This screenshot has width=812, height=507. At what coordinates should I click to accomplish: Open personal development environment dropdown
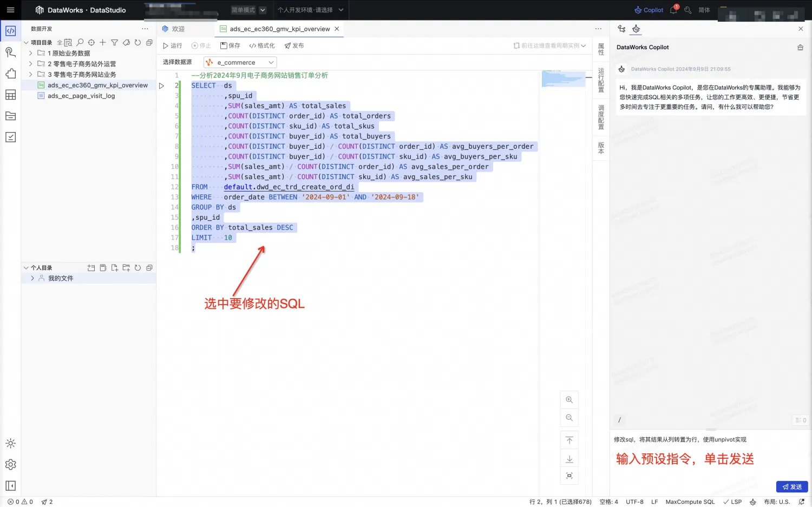click(310, 10)
